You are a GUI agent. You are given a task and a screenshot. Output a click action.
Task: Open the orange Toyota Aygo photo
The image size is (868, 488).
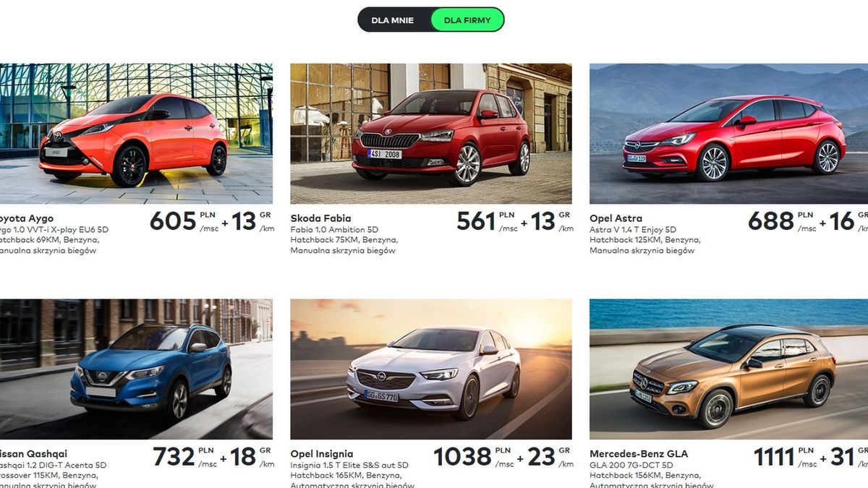pos(136,134)
